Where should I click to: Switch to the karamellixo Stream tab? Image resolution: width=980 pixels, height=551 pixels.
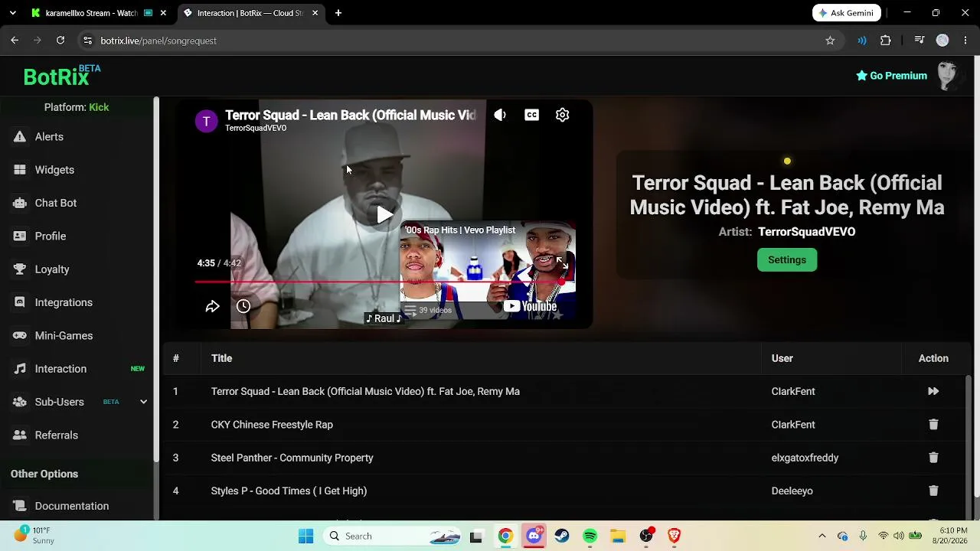90,13
